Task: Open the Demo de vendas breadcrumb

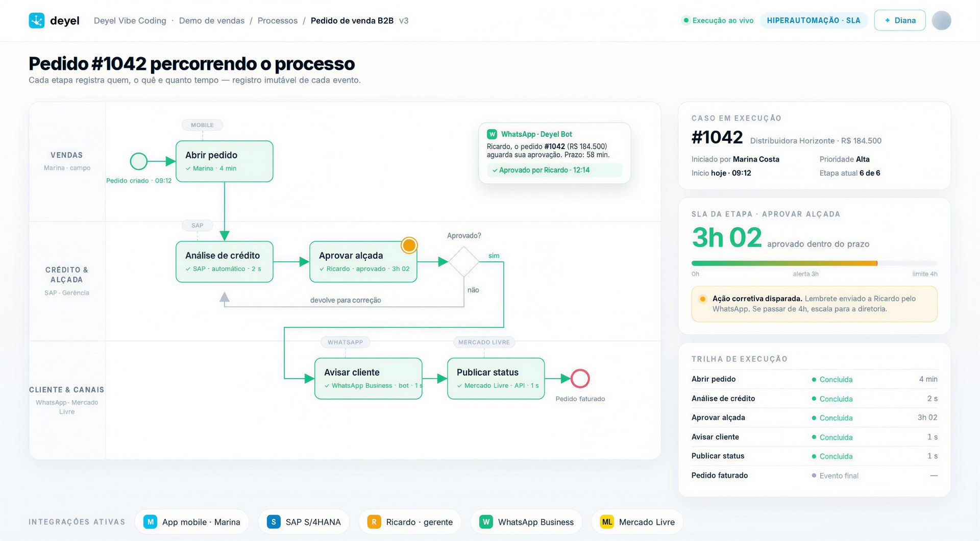Action: tap(212, 20)
